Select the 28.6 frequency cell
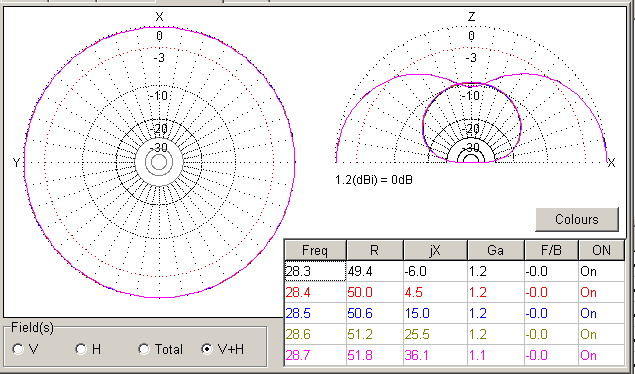 (315, 334)
